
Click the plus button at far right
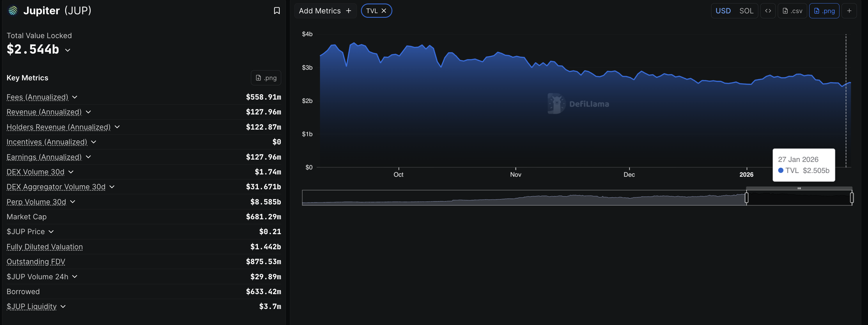[x=849, y=11]
